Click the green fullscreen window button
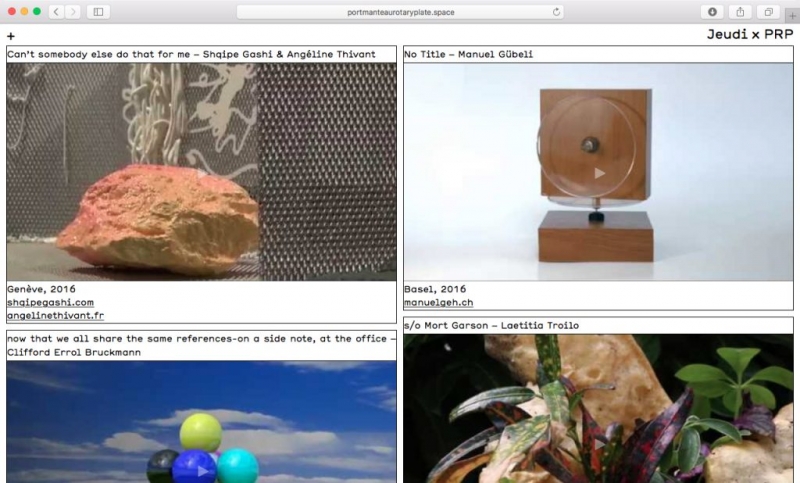Viewport: 800px width, 483px height. coord(37,12)
